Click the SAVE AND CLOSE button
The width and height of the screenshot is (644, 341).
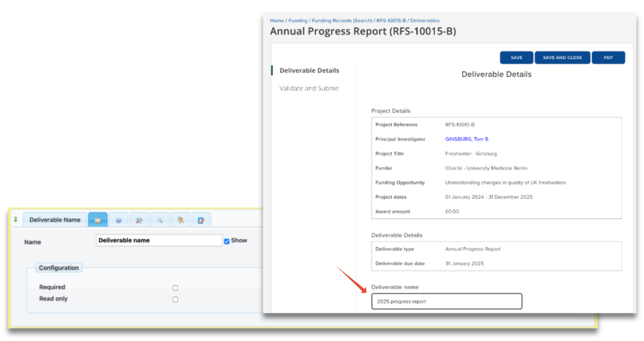coord(562,58)
